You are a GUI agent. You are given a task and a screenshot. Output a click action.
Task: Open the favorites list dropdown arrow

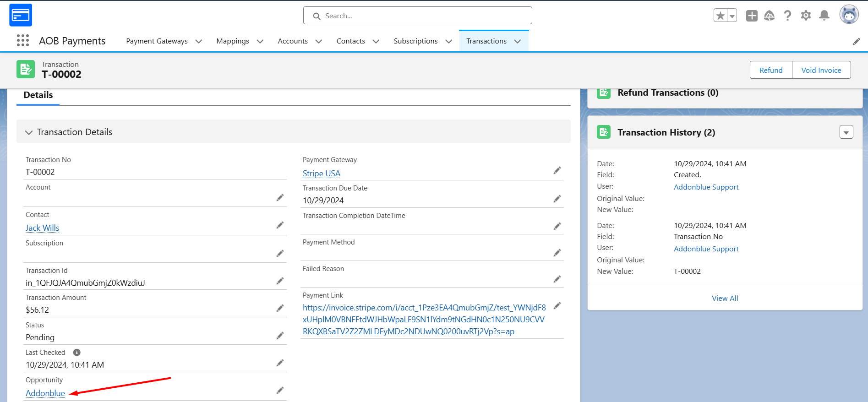click(x=732, y=16)
